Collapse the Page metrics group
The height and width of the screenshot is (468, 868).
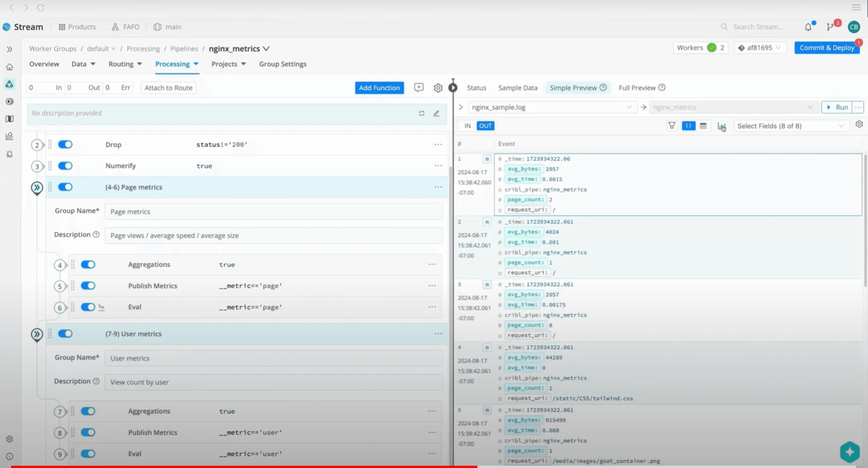(37, 187)
